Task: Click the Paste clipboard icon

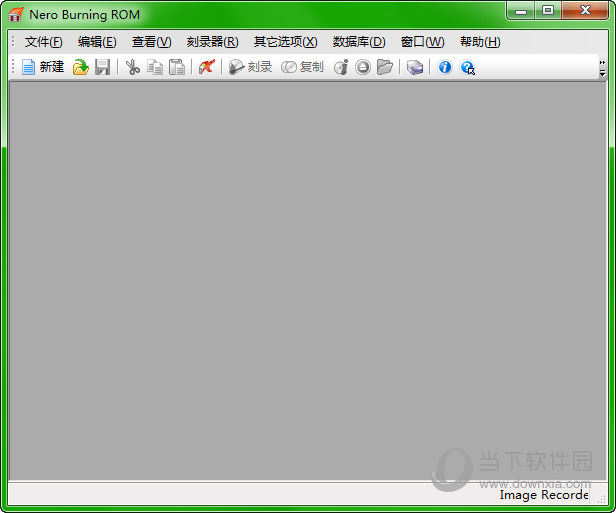Action: tap(177, 67)
